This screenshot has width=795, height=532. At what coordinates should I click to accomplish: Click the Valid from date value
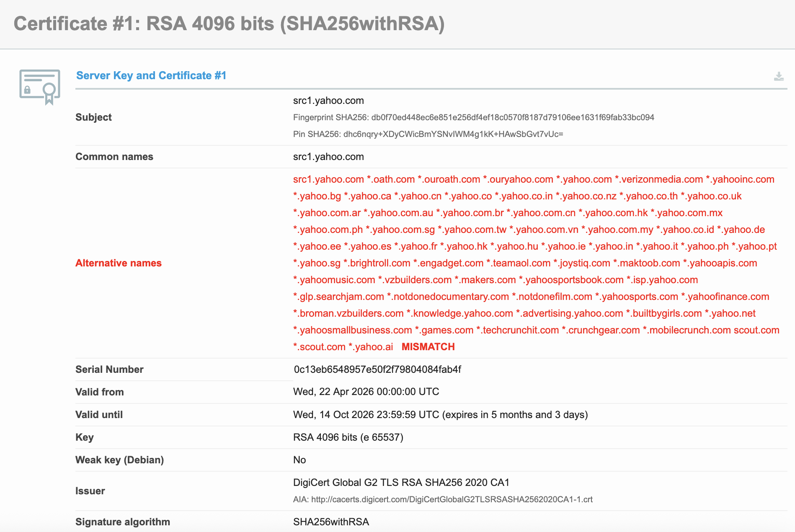click(x=366, y=392)
